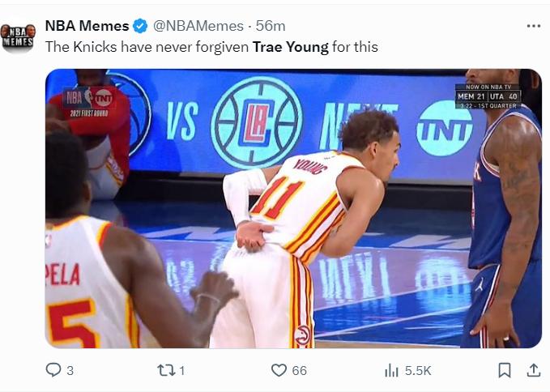Like the tweet with the heart icon
This screenshot has height=392, width=550.
[279, 370]
